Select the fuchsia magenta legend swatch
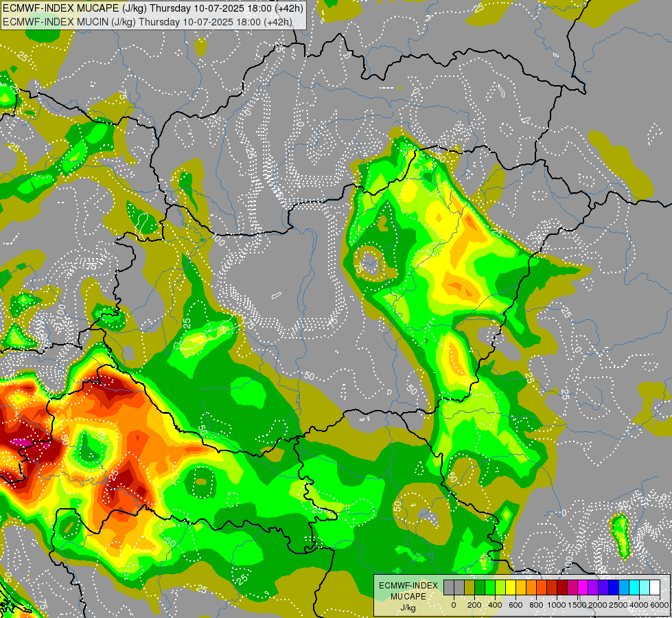 click(x=583, y=587)
